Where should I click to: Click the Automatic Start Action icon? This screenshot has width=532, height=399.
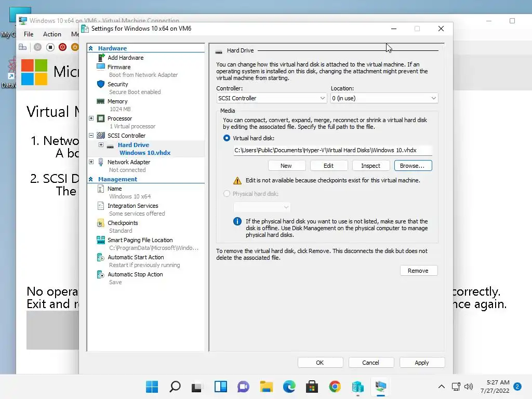(101, 257)
